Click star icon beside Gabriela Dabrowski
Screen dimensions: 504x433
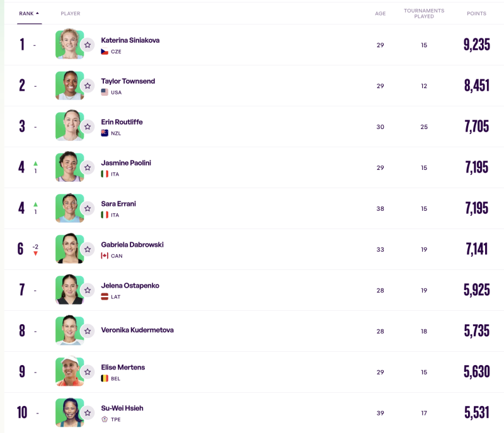[88, 249]
